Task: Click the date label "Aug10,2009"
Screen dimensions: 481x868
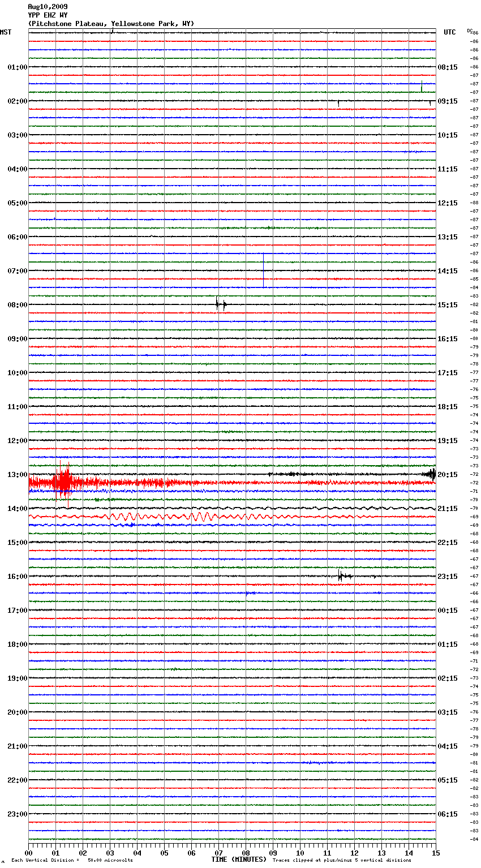Action: tap(48, 7)
